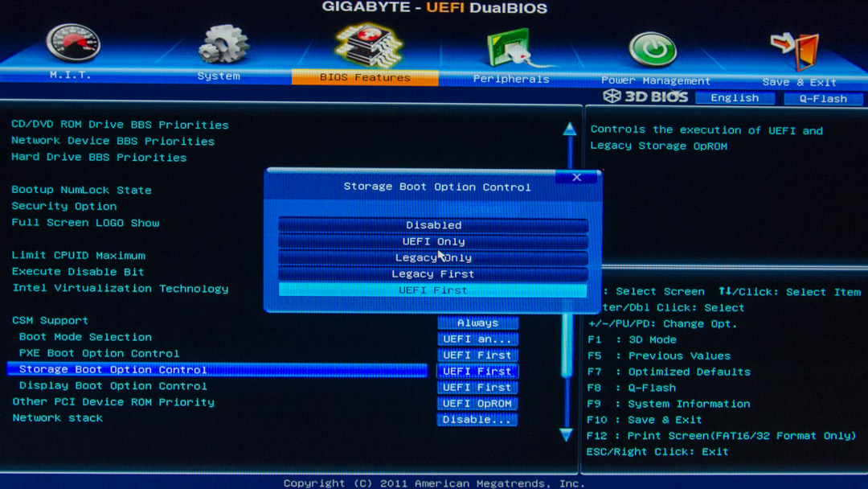
Task: Choose UEFI Only option
Action: [x=433, y=241]
